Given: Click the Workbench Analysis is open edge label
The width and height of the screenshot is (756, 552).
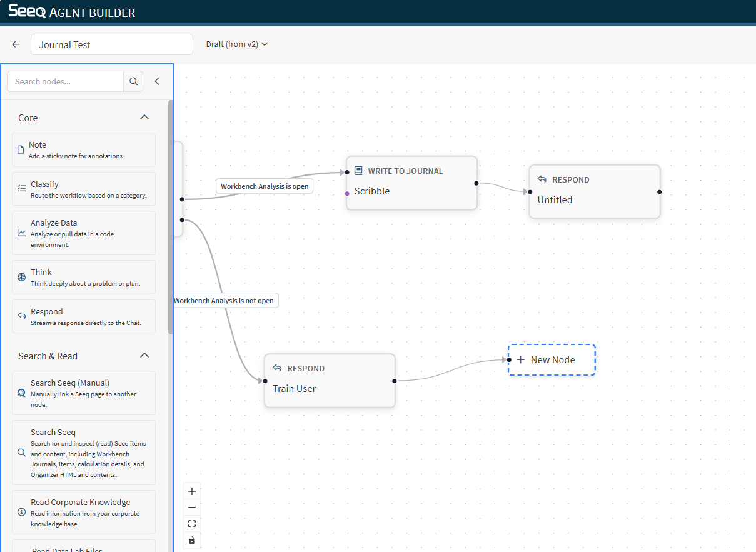Looking at the screenshot, I should (265, 186).
